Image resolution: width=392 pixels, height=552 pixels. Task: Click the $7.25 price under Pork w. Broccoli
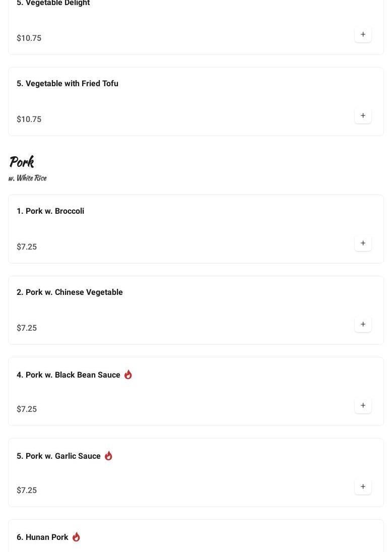27,247
